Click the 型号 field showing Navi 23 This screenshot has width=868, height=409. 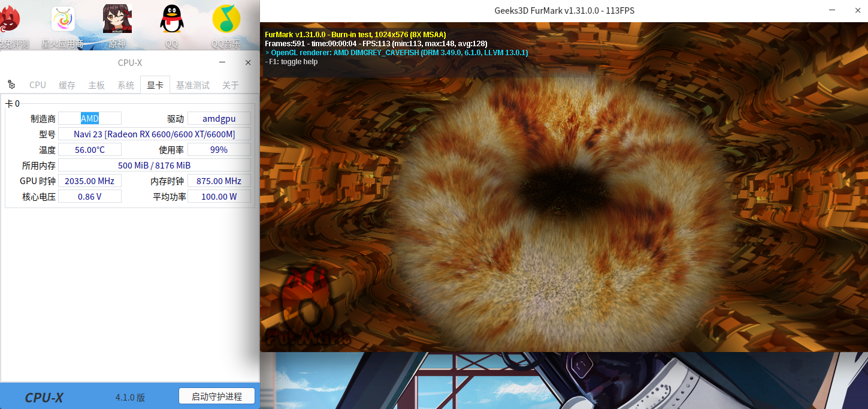155,134
